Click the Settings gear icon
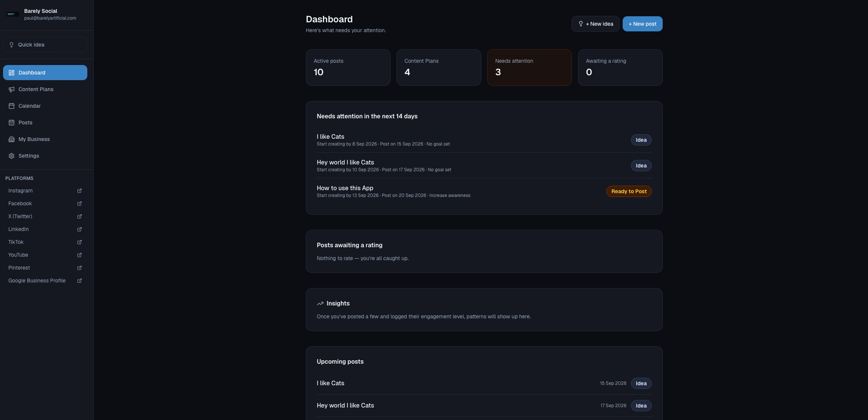Image resolution: width=868 pixels, height=420 pixels. (12, 156)
